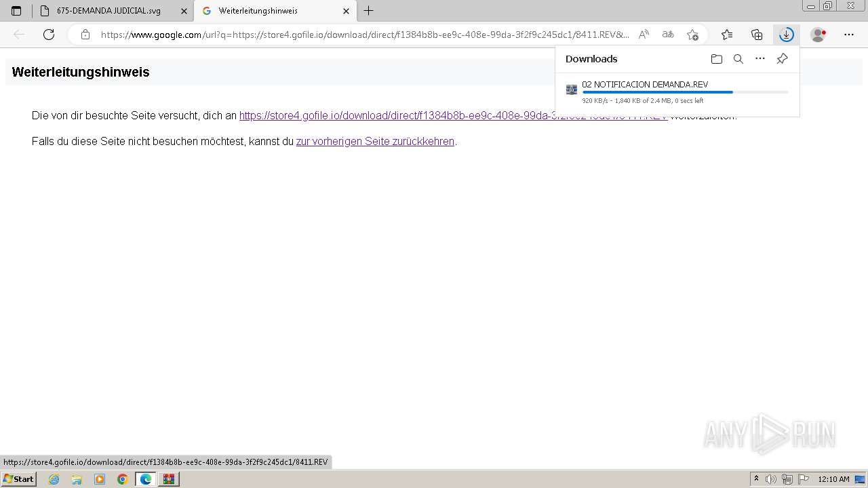
Task: Open the Collections icon
Action: tap(757, 35)
